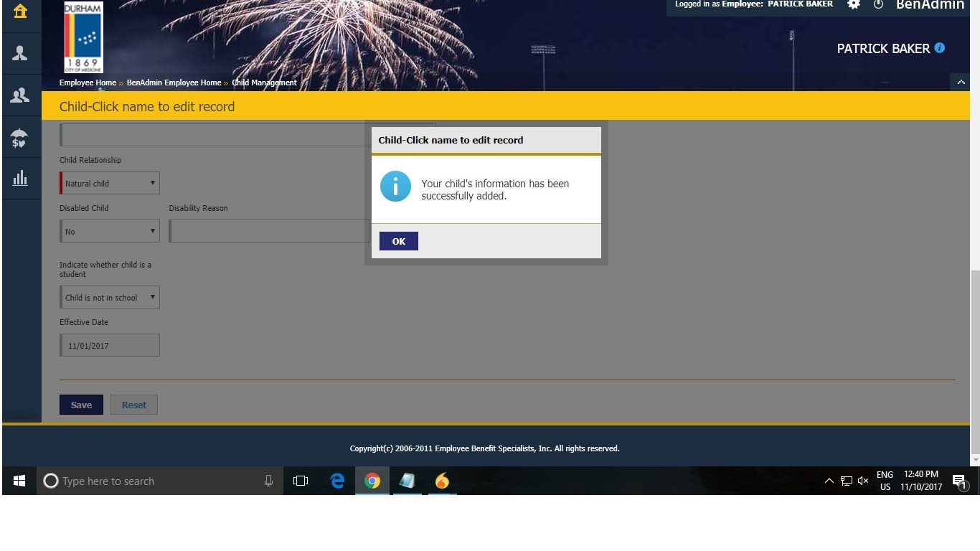The width and height of the screenshot is (980, 551).
Task: Navigate to BenAdmin Employee Home breadcrumb
Action: point(174,83)
